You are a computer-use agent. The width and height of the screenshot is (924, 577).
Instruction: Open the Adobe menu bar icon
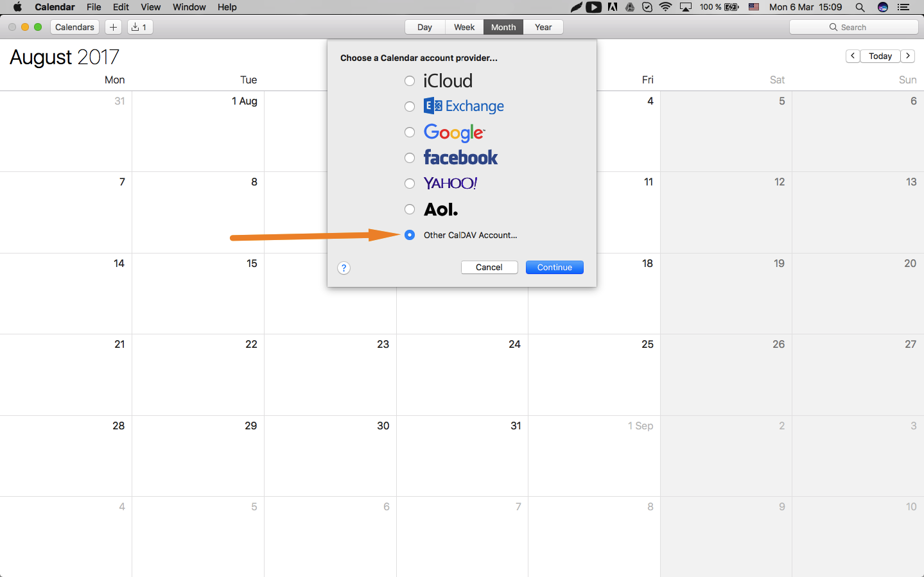coord(613,7)
